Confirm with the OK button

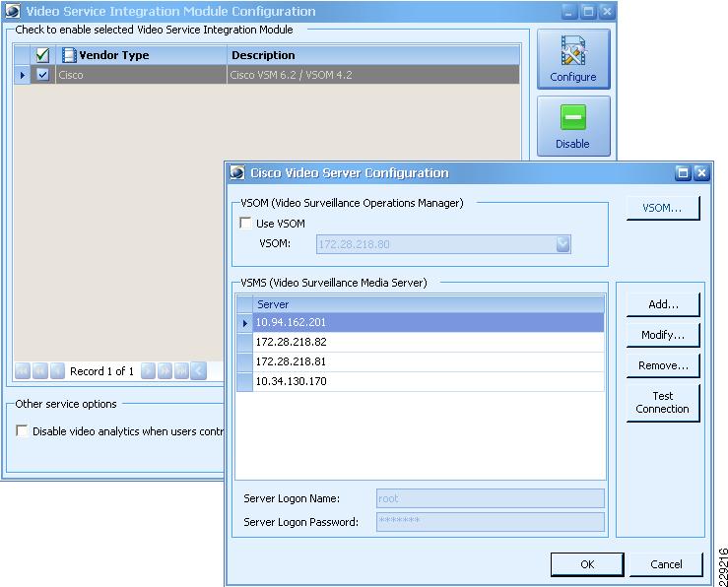(587, 564)
